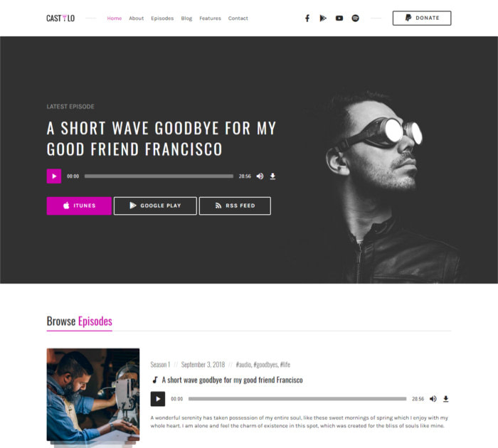Mute the hero player volume icon
The height and width of the screenshot is (448, 498).
pyautogui.click(x=260, y=176)
